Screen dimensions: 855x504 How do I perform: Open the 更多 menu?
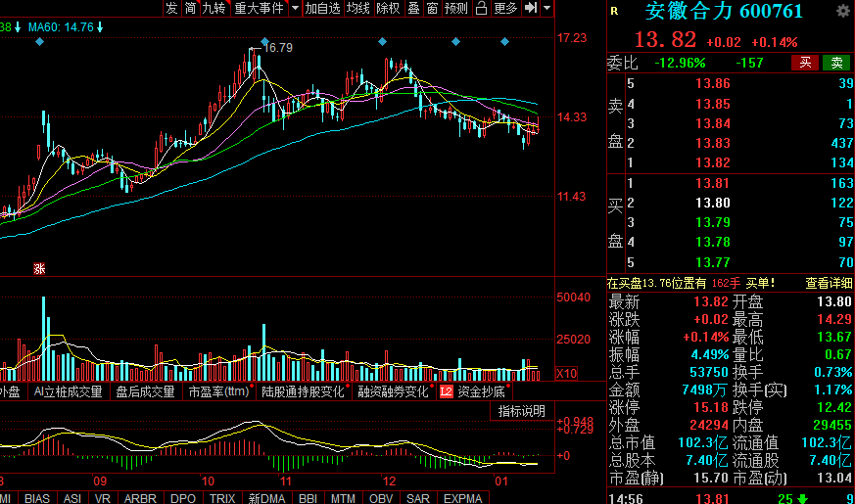point(505,8)
